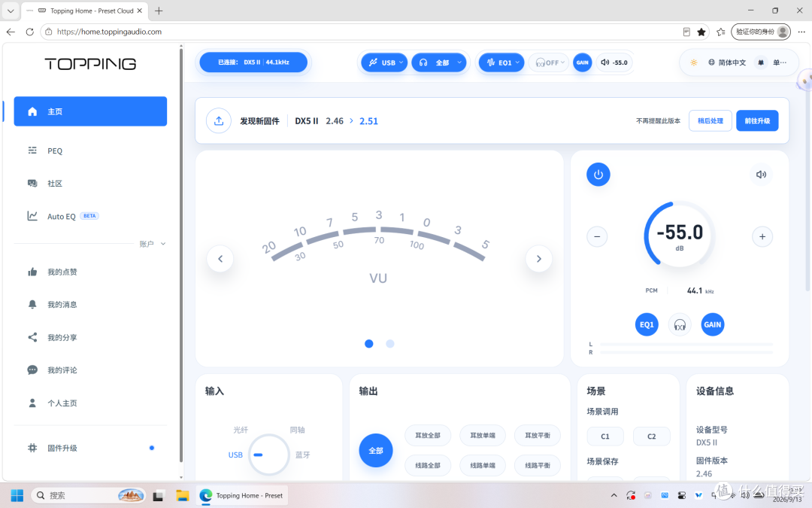Toggle the GAIN round button in volume panel
The image size is (812, 508).
[713, 324]
